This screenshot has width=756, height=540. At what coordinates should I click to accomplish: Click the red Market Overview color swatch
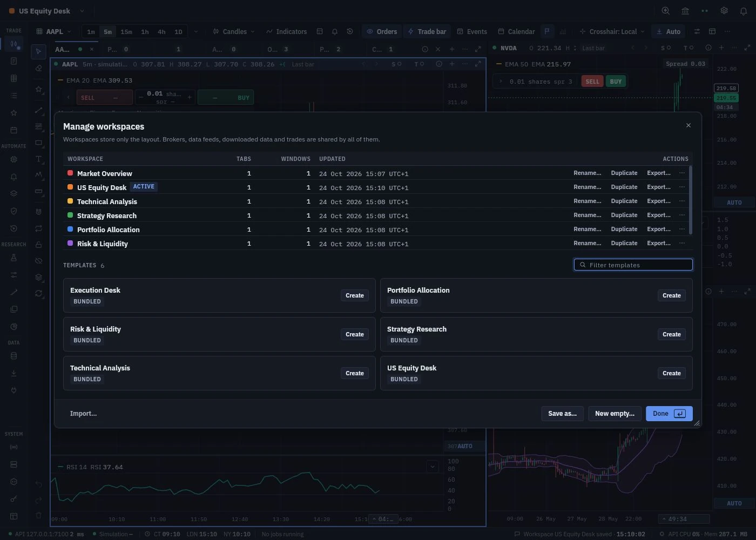point(70,173)
